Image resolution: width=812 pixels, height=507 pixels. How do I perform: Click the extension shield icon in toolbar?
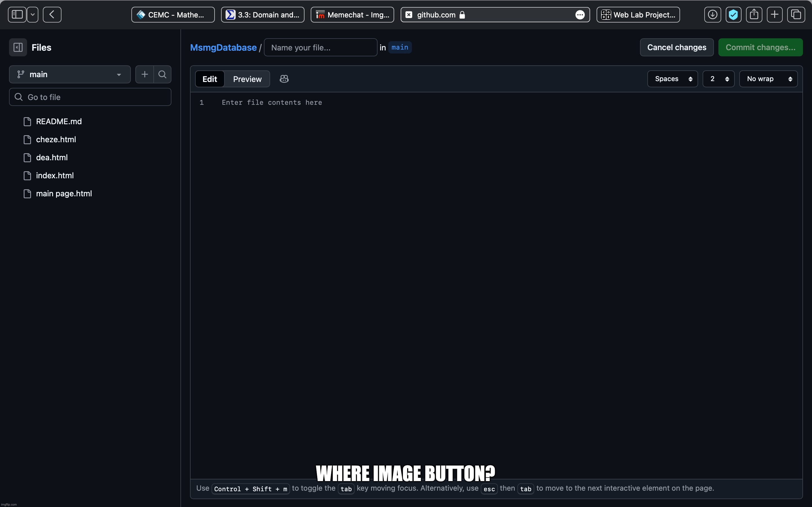tap(733, 14)
